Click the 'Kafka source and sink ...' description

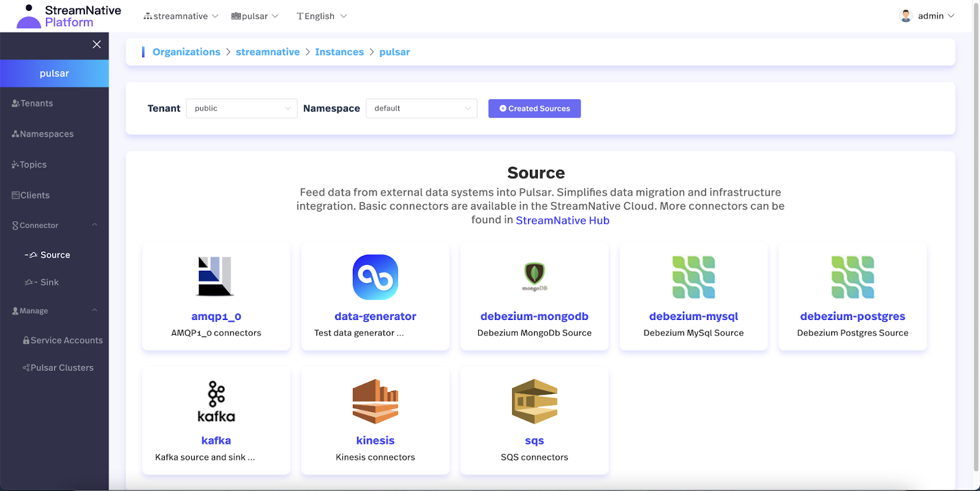pos(205,457)
